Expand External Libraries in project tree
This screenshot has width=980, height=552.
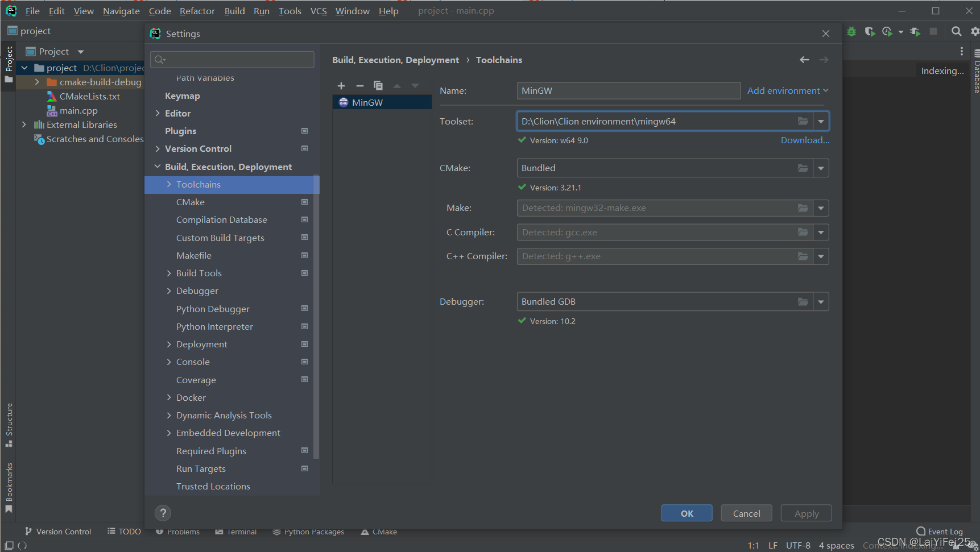point(24,124)
